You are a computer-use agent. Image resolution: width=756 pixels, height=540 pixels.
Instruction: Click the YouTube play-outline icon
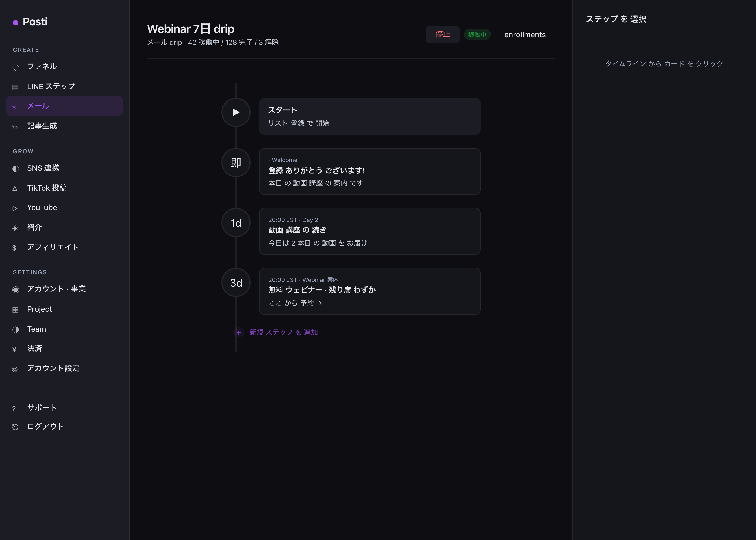[x=15, y=208]
